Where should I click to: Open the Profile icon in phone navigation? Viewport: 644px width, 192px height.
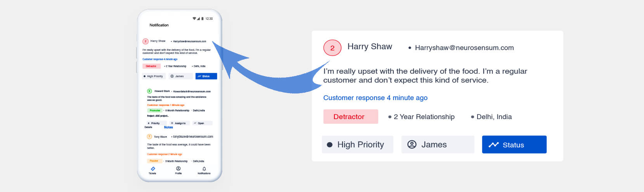click(178, 168)
